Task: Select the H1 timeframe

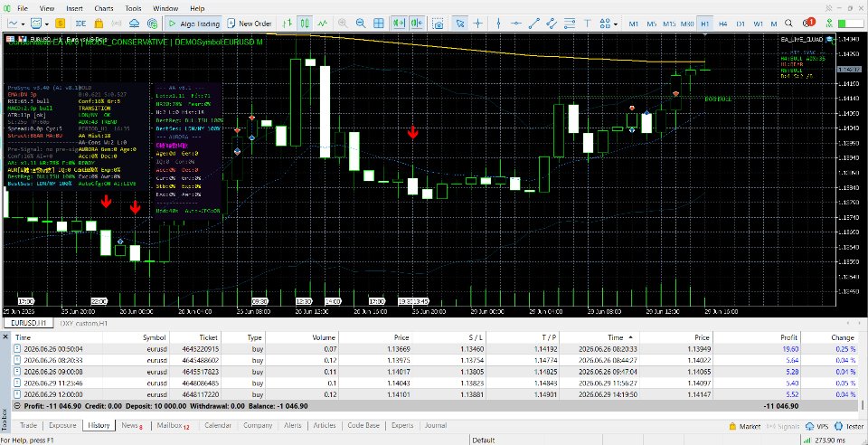Action: click(x=704, y=24)
